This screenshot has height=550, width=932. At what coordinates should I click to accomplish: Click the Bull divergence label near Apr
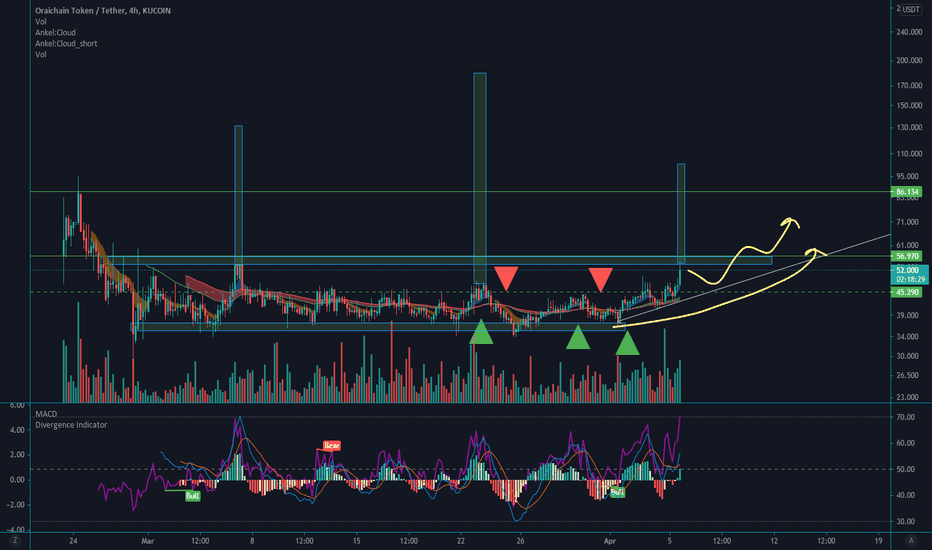pos(618,492)
